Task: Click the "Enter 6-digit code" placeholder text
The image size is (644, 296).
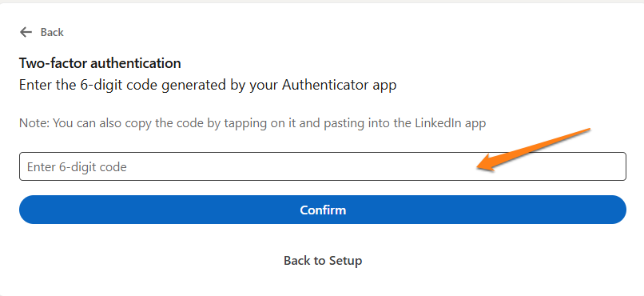Action: click(77, 167)
